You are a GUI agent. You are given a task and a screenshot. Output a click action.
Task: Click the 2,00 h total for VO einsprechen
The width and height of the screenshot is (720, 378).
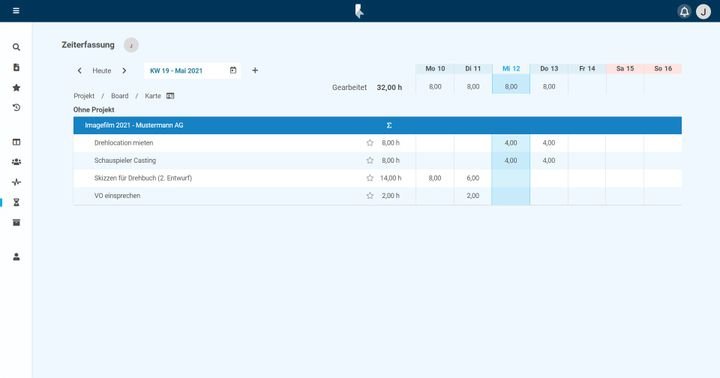pos(391,196)
